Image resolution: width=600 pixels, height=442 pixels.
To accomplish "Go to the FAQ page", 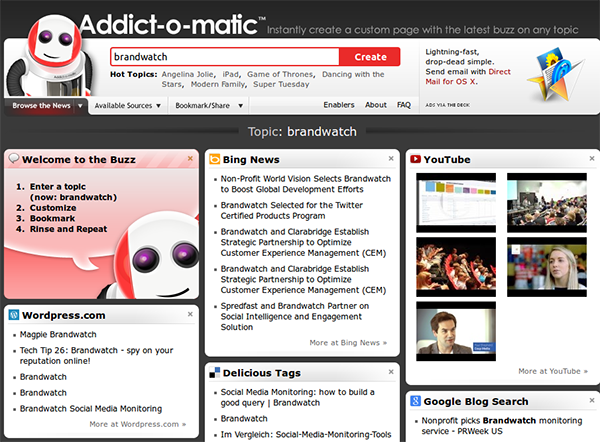I will pyautogui.click(x=404, y=105).
